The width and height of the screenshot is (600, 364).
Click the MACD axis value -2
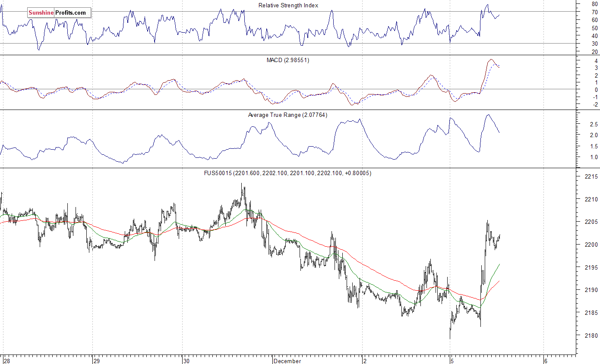tap(595, 105)
